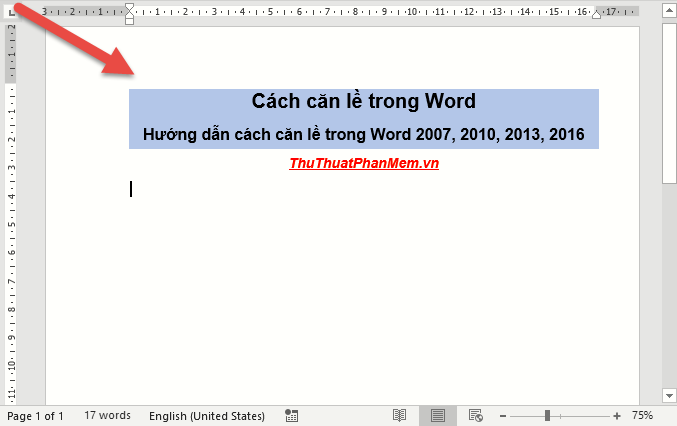Open the ThuThuatPhanMem.vn hyperlink
The width and height of the screenshot is (677, 426).
pyautogui.click(x=364, y=163)
